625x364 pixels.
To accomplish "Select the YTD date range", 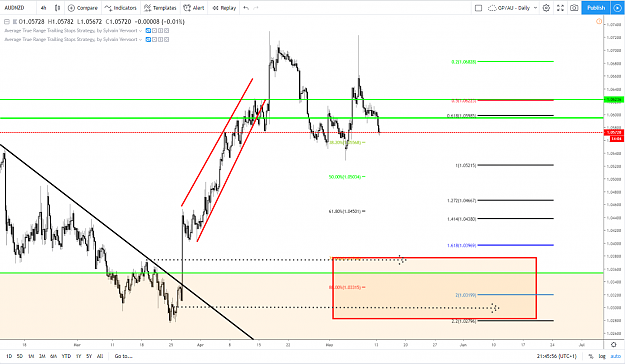I will point(66,356).
